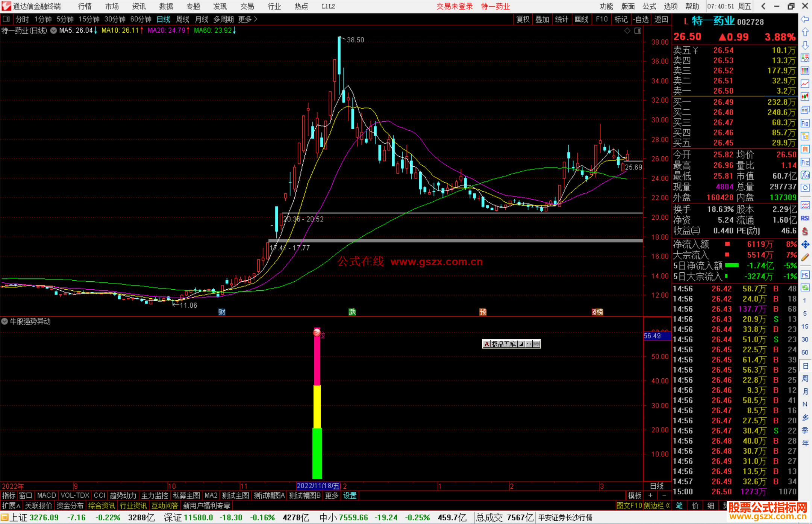Open the 行情 menu
Image resolution: width=812 pixels, height=524 pixels.
click(x=85, y=6)
